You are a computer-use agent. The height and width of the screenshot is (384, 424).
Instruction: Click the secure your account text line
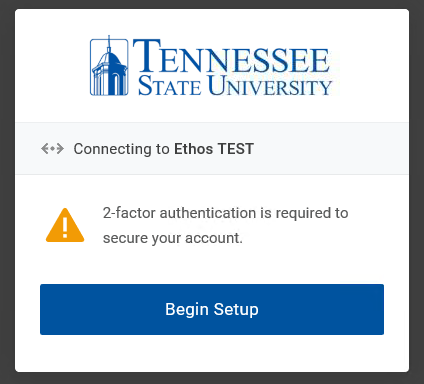(173, 238)
